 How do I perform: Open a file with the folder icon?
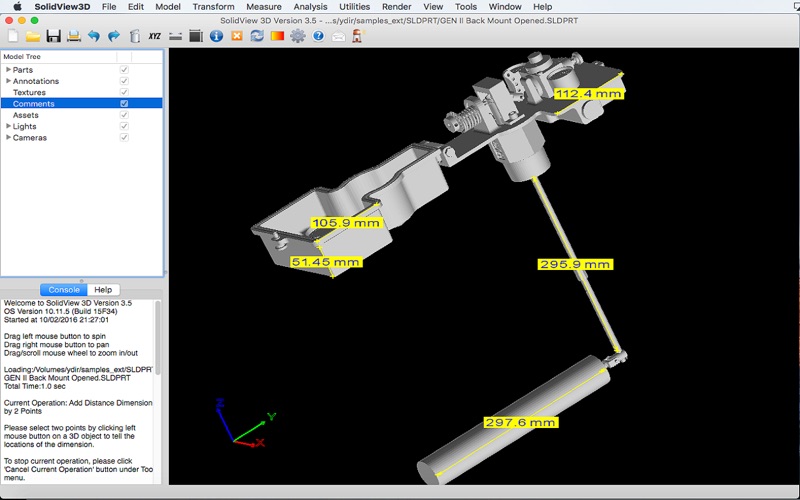coord(33,36)
